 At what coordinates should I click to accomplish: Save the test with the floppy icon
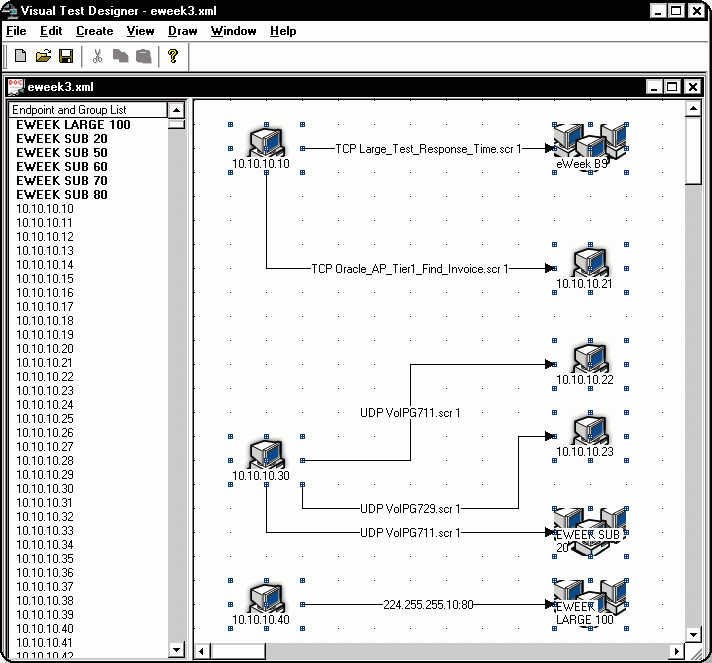[x=66, y=56]
